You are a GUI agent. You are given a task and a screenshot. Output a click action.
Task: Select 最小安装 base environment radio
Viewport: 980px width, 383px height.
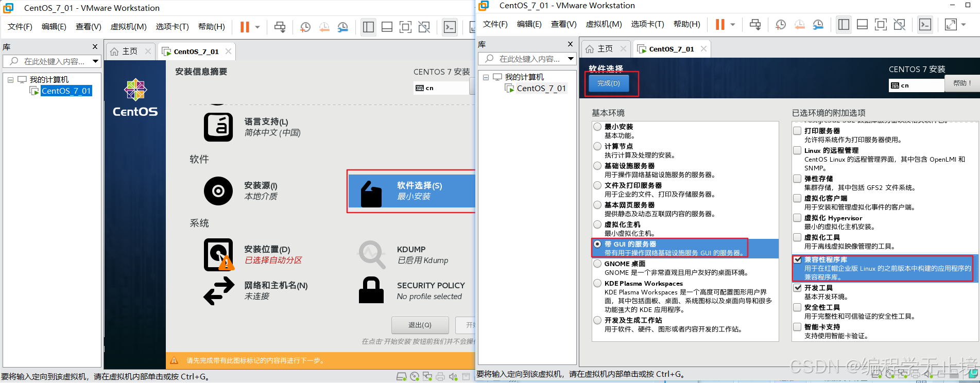(x=597, y=127)
